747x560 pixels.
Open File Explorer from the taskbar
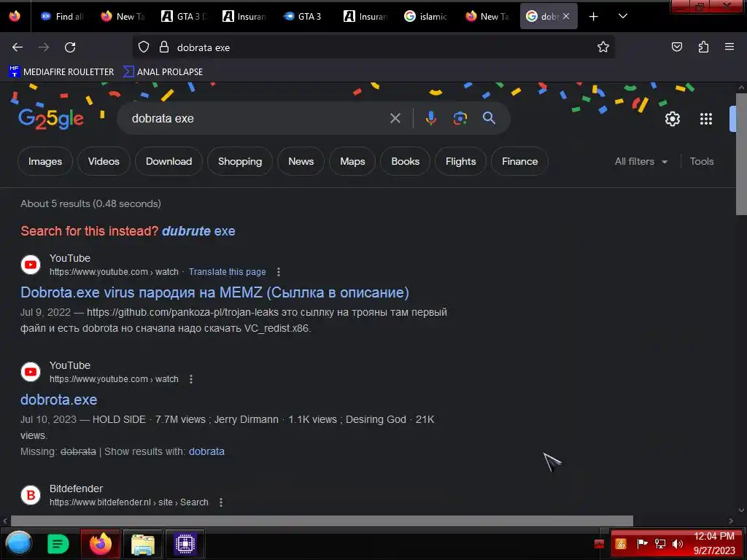tap(142, 544)
